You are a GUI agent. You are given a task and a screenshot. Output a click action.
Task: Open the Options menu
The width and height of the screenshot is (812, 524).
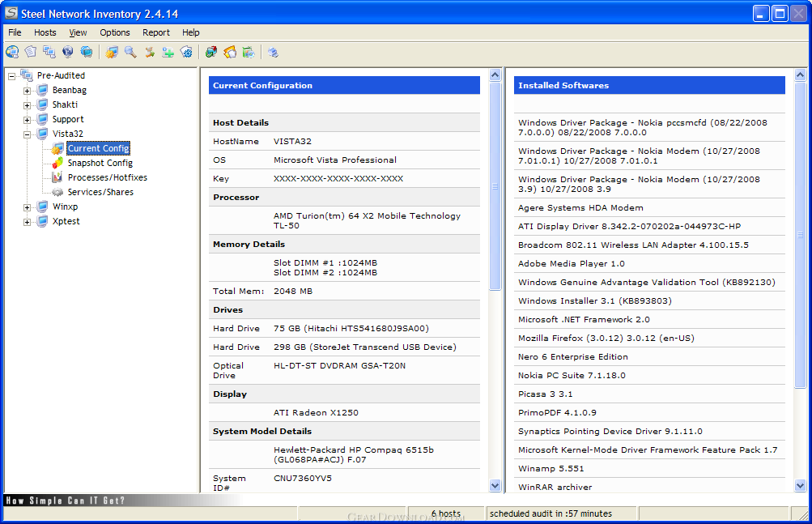(x=114, y=32)
